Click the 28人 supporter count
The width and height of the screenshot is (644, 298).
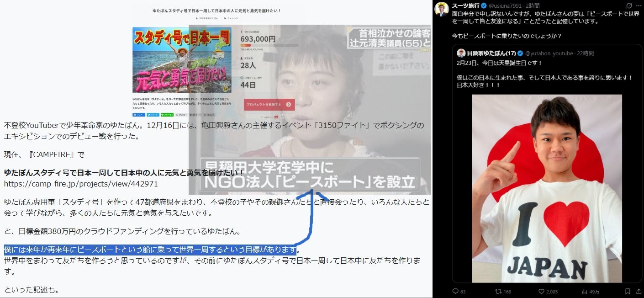[248, 65]
